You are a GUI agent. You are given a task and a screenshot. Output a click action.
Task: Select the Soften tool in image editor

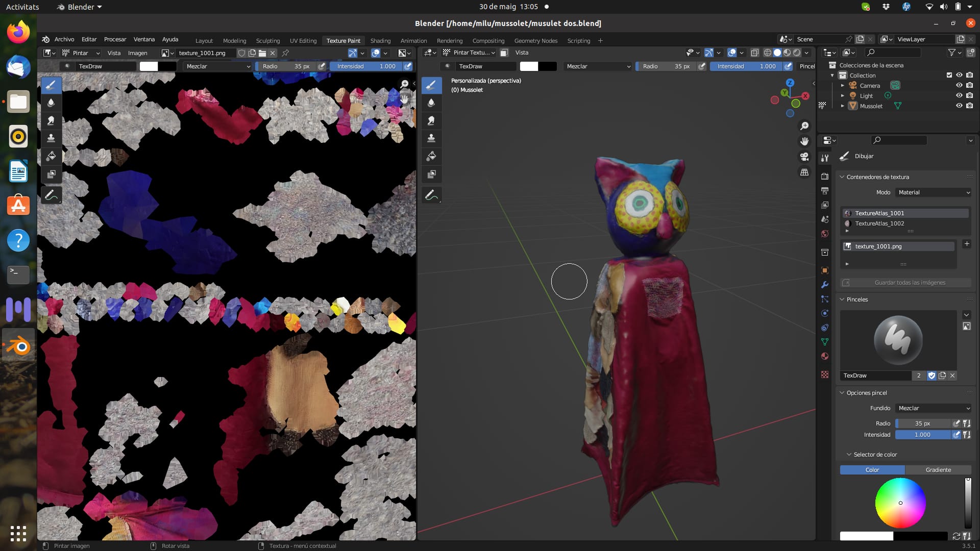(51, 103)
